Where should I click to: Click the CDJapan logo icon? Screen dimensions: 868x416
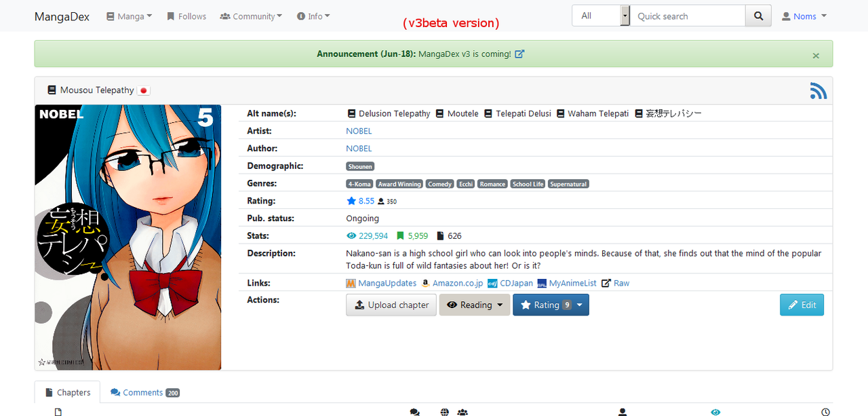click(x=492, y=283)
